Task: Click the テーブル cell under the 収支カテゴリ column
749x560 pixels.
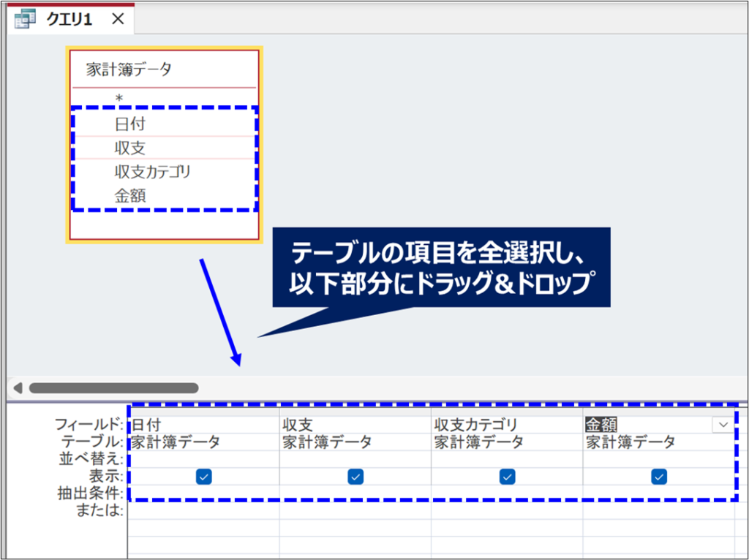Action: click(507, 442)
